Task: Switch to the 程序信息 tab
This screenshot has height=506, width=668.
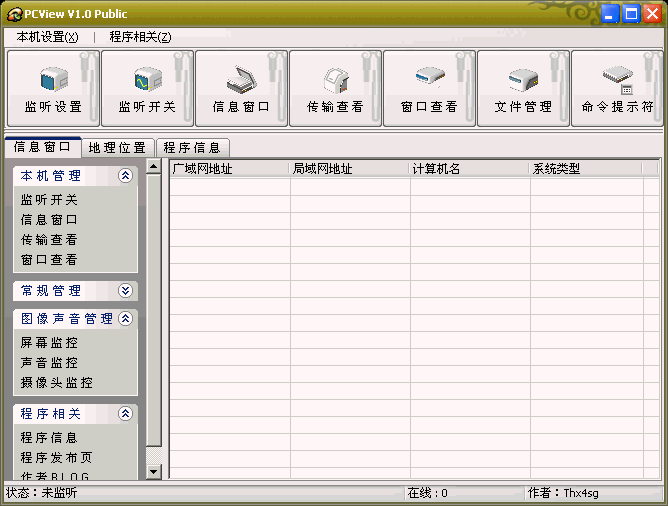Action: pyautogui.click(x=192, y=148)
